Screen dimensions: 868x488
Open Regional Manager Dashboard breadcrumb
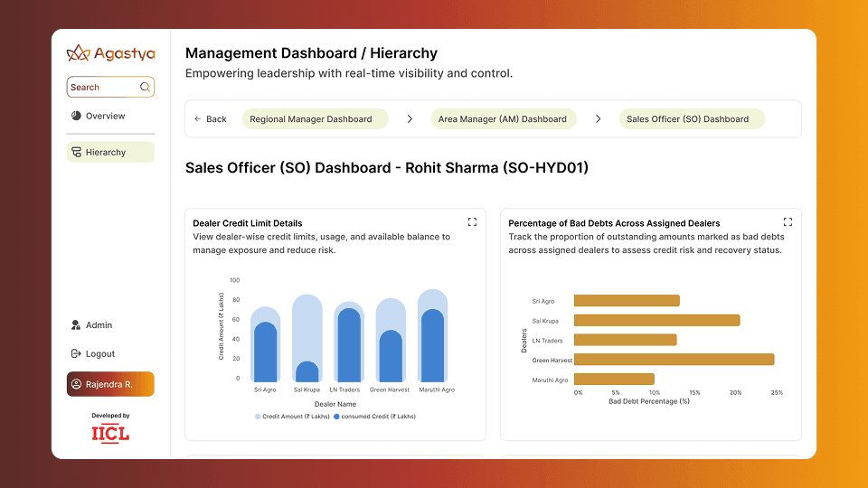coord(311,119)
